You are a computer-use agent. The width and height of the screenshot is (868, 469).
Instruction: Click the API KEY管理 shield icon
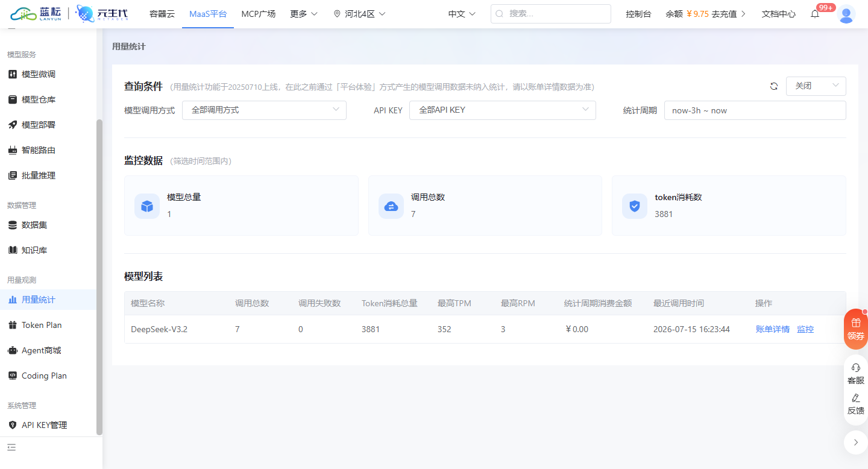point(12,425)
